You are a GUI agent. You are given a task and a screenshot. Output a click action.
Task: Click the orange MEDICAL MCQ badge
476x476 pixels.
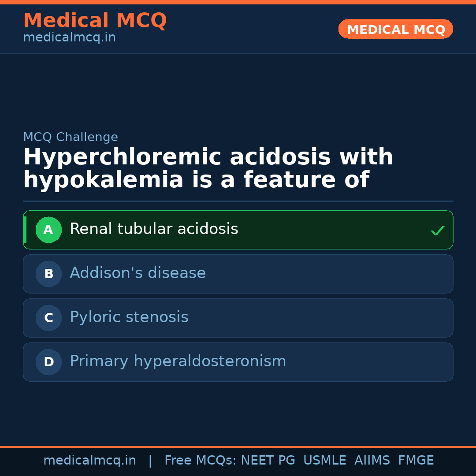[x=395, y=29]
